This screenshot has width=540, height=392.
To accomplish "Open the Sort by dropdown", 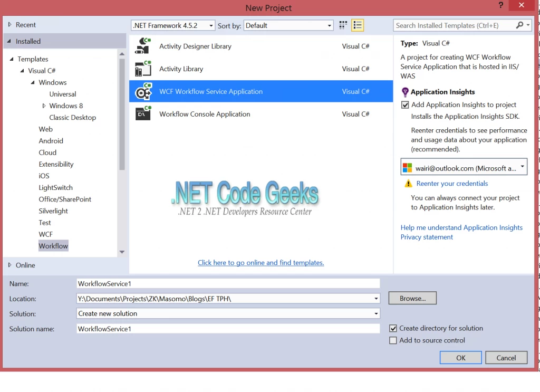I will point(330,25).
